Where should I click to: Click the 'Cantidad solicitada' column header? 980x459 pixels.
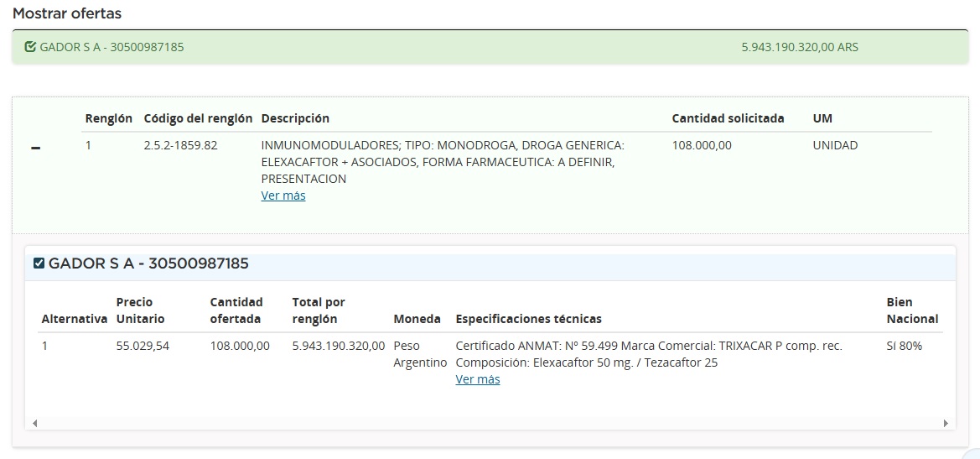728,118
